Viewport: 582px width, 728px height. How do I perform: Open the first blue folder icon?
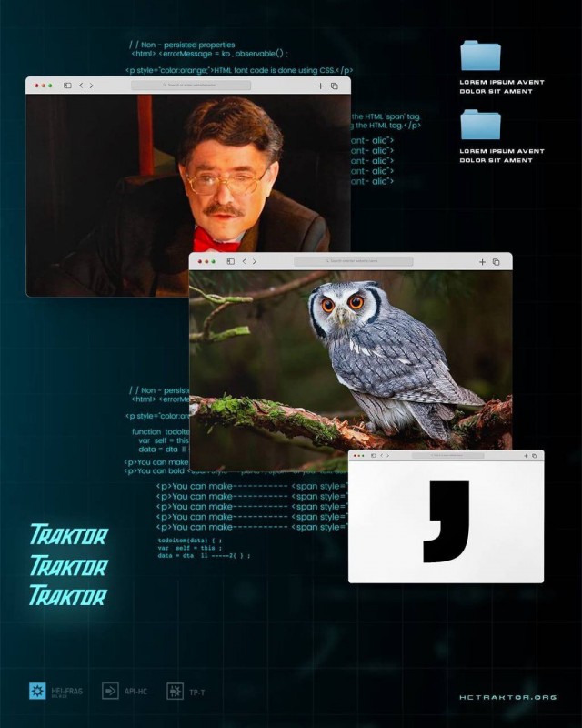coord(480,56)
